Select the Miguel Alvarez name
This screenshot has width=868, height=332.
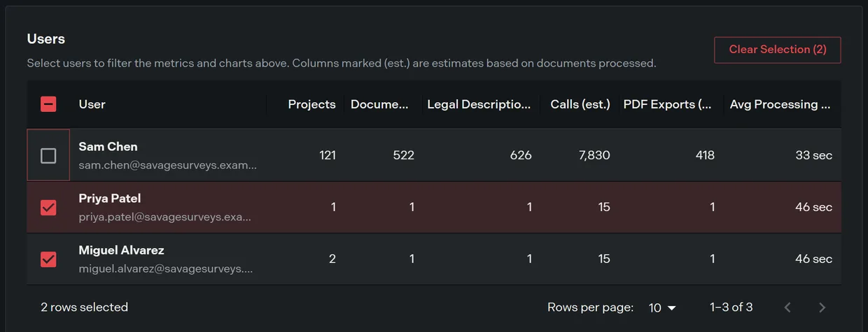click(121, 250)
